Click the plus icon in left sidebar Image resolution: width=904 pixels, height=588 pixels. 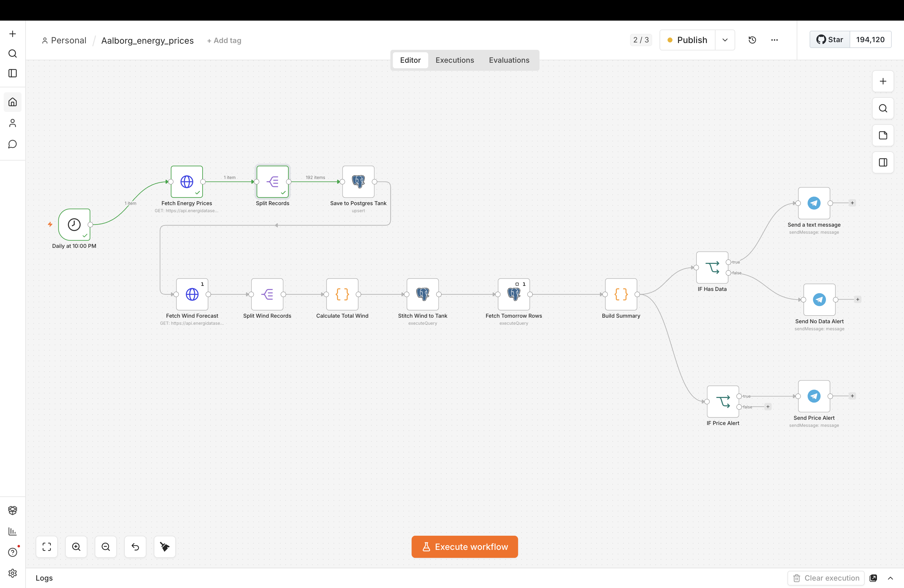[13, 34]
